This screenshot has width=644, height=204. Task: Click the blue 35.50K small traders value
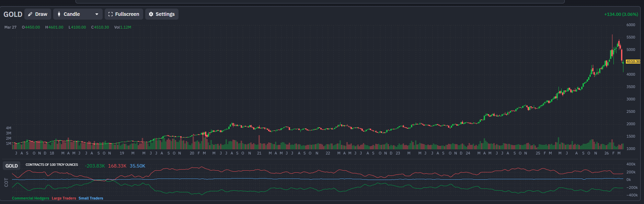point(137,166)
